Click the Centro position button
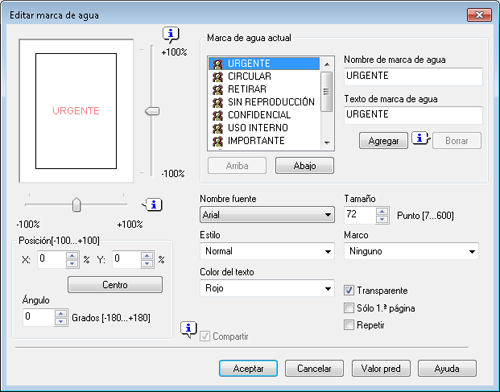The image size is (500, 392). (x=115, y=285)
